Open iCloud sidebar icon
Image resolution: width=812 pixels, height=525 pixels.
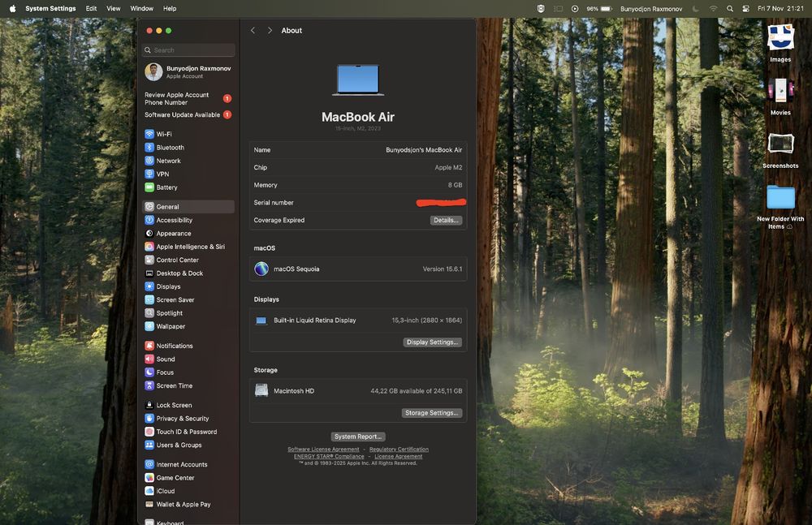[x=149, y=491]
